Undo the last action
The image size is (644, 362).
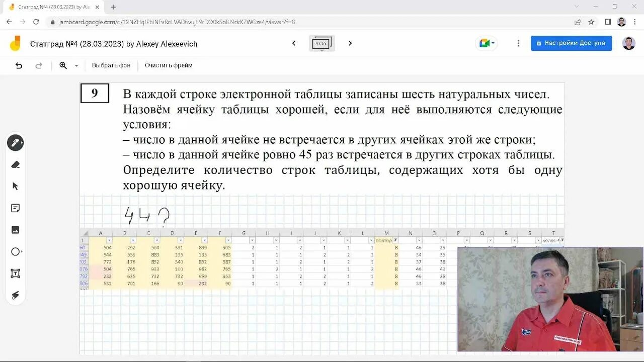[x=19, y=65]
